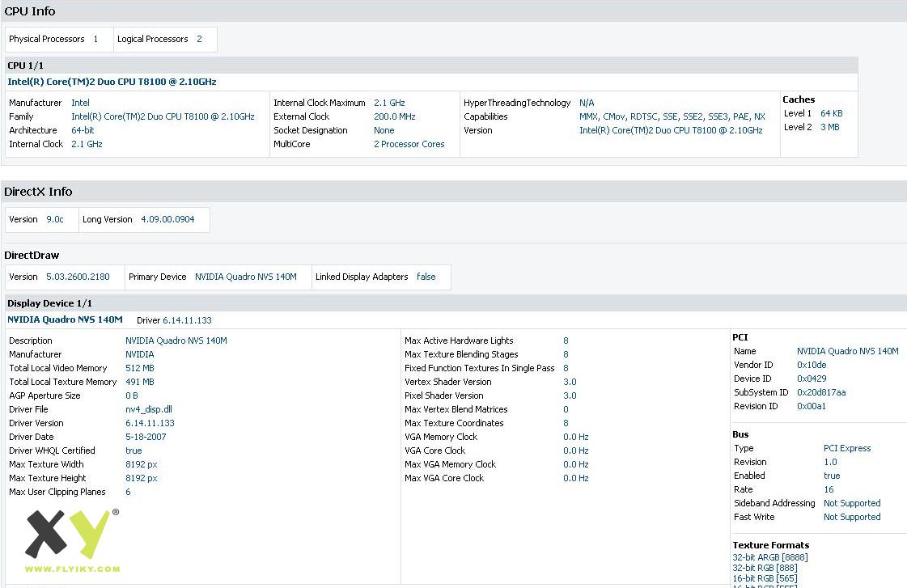Select the Capabilities list starting with "MMX"

(672, 116)
